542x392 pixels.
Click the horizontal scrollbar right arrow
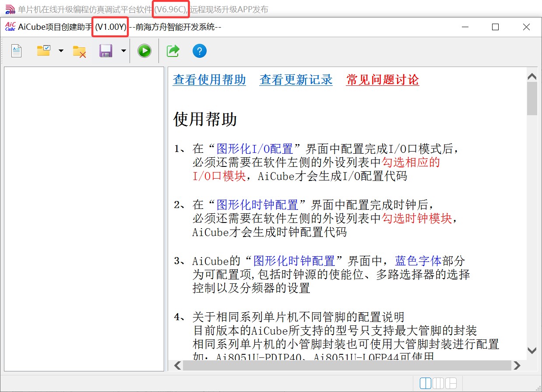point(517,365)
